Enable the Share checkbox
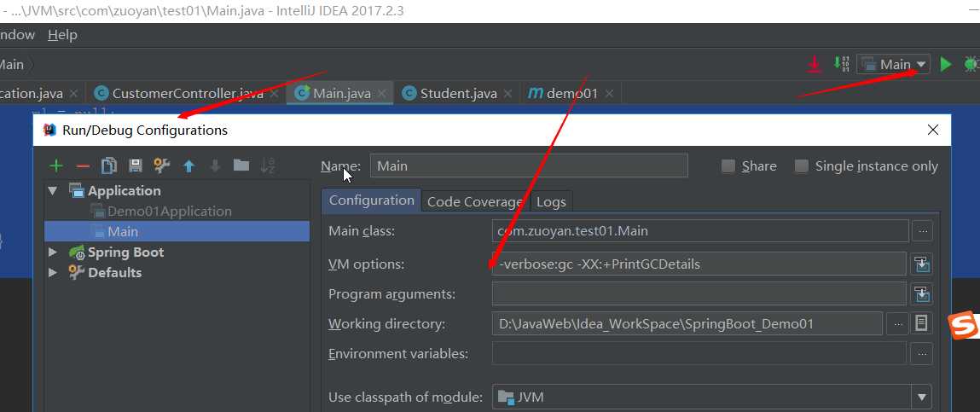This screenshot has width=980, height=412. click(x=728, y=166)
